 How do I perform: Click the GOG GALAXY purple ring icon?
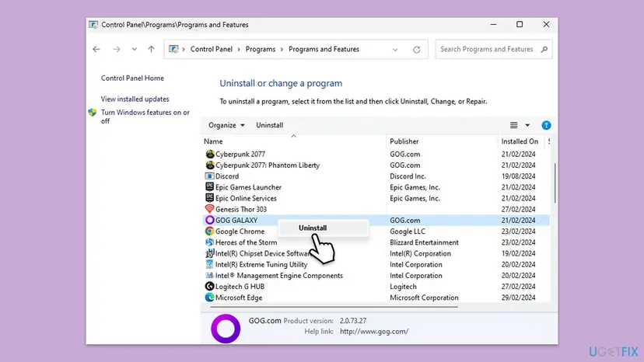point(209,220)
